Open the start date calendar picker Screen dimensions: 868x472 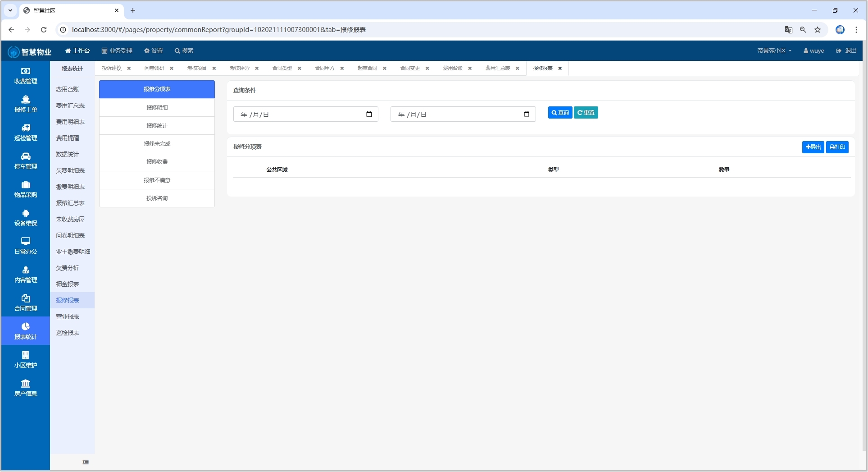pyautogui.click(x=369, y=114)
